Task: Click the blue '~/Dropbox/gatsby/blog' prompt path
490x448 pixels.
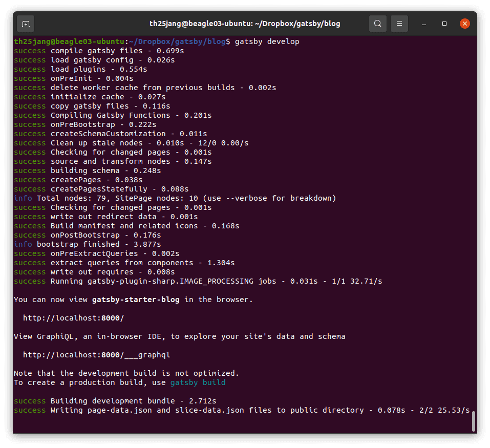Action: pyautogui.click(x=177, y=41)
